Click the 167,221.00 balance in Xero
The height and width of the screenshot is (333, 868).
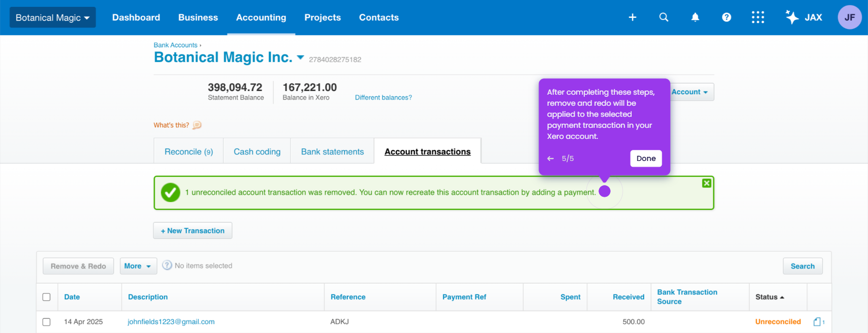pos(310,87)
